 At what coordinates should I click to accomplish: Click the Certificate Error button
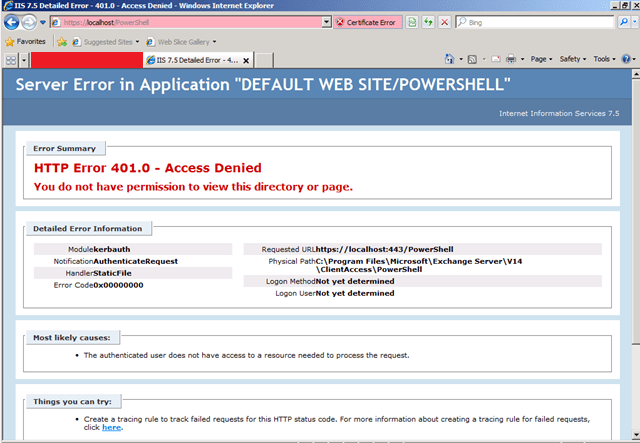368,22
